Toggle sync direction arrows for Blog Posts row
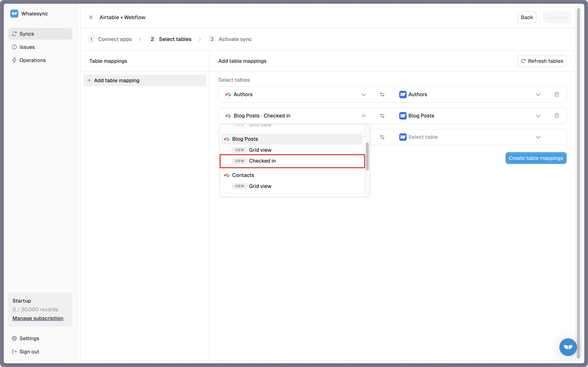 tap(382, 116)
